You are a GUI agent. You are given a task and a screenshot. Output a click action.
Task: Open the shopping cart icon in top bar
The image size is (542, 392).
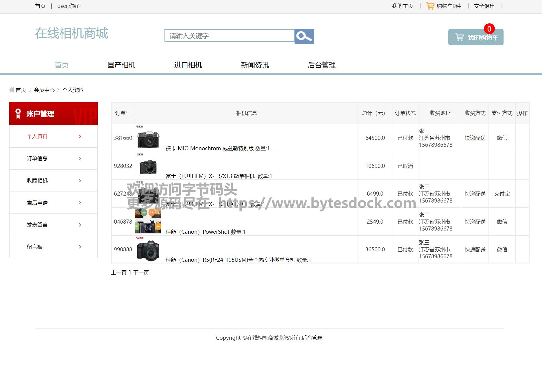tap(430, 6)
